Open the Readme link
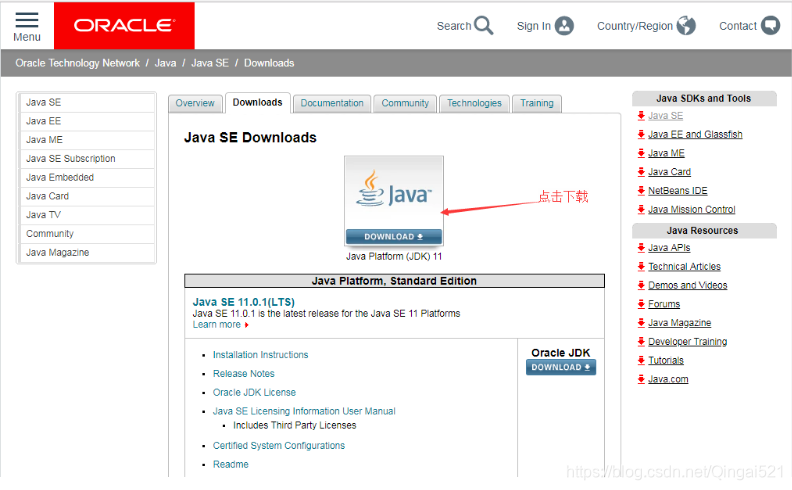This screenshot has height=490, width=792. click(x=230, y=464)
